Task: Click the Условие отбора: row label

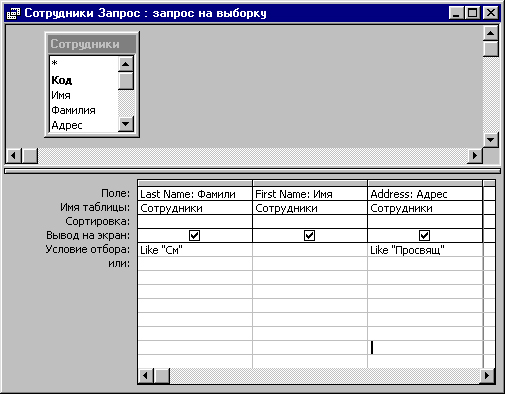Action: pyautogui.click(x=88, y=249)
